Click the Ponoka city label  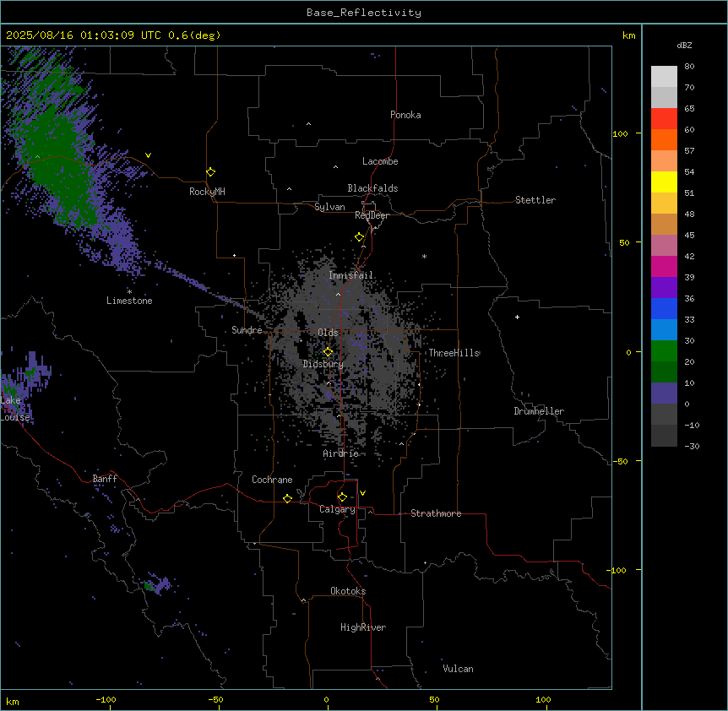(x=405, y=115)
